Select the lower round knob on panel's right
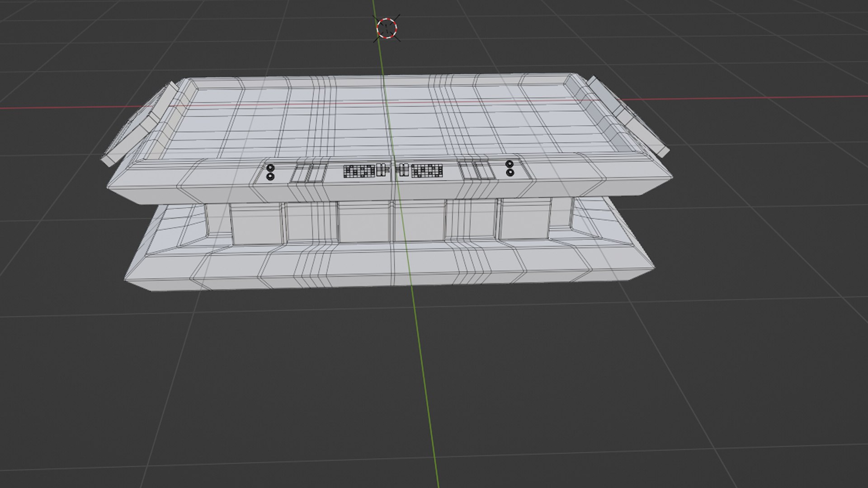Screen dimensions: 868x488 coord(510,172)
